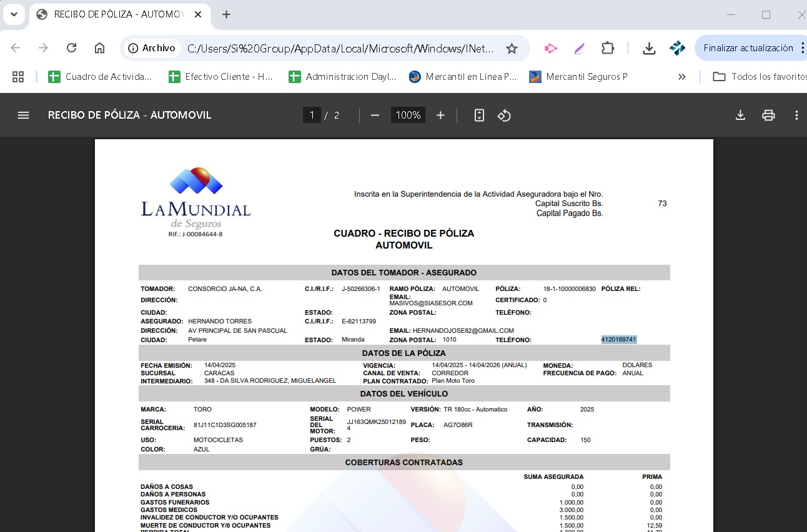Click COBERTURAS CONTRATADAS section header
Viewport: 807px width, 532px height.
(404, 463)
